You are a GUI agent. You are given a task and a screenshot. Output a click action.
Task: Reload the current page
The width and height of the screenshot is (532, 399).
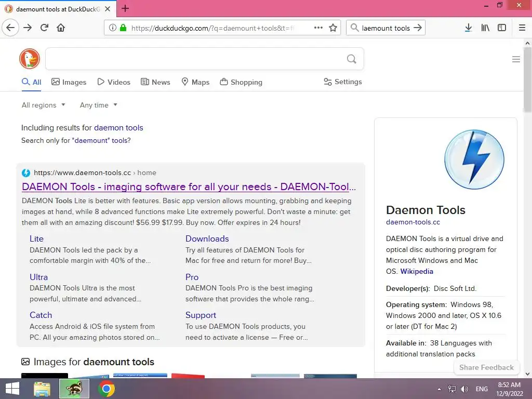pyautogui.click(x=45, y=28)
